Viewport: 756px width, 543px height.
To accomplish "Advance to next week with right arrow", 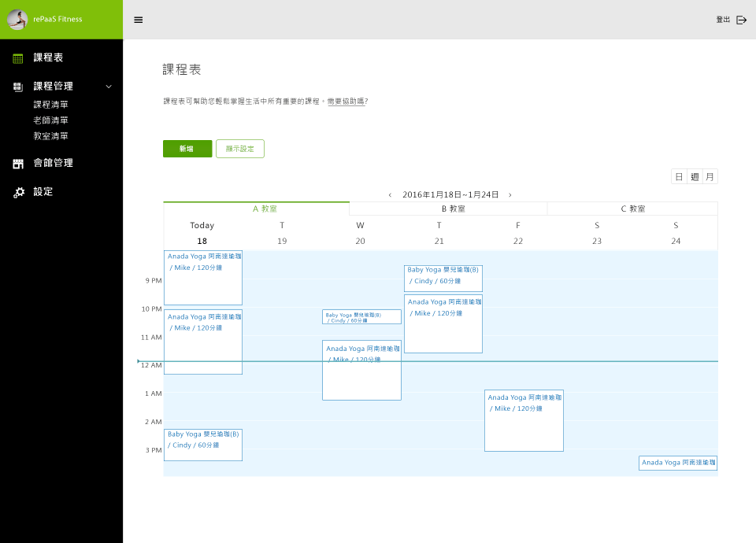I will 510,194.
